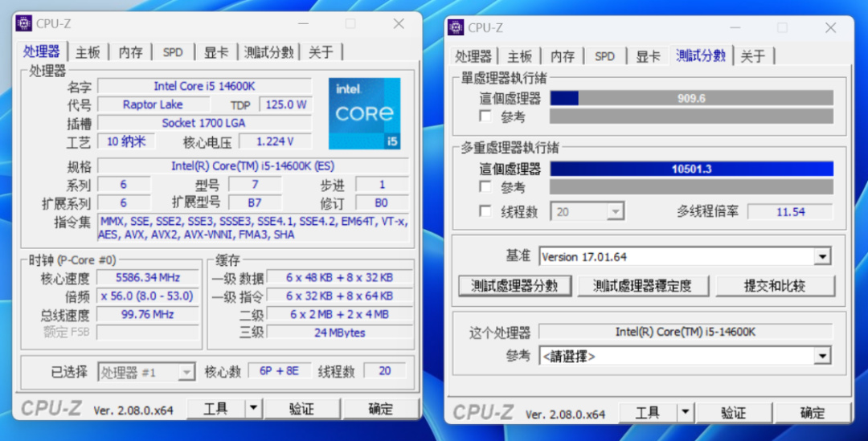Image resolution: width=868 pixels, height=441 pixels.
Task: Click the 測試處理器穩定度 button
Action: pyautogui.click(x=643, y=285)
